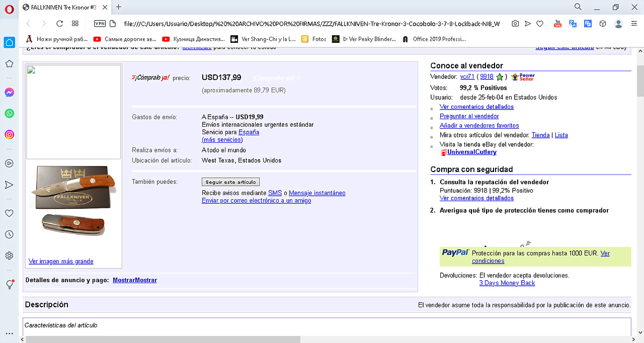Click the vertical page scrollbar thumb
The image size is (644, 343).
(640, 80)
